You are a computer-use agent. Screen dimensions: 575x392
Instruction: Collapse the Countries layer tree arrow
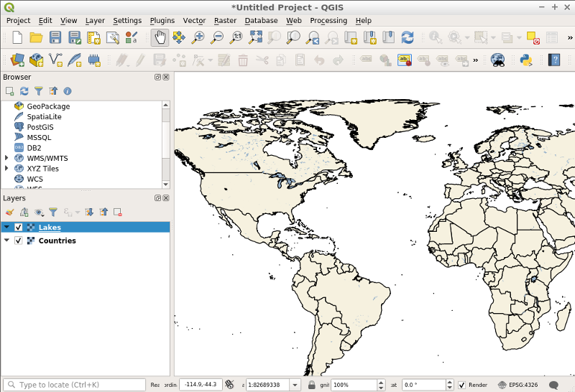click(x=6, y=241)
